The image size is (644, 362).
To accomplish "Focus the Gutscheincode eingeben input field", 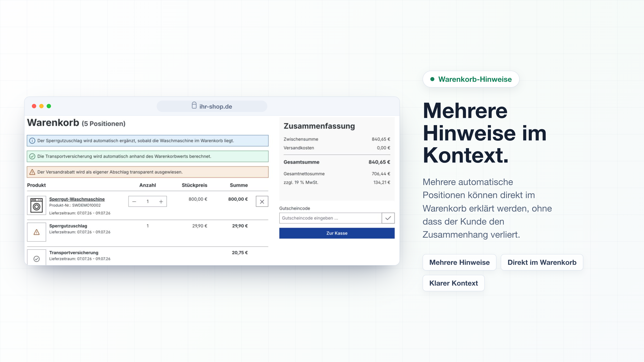I will point(330,218).
